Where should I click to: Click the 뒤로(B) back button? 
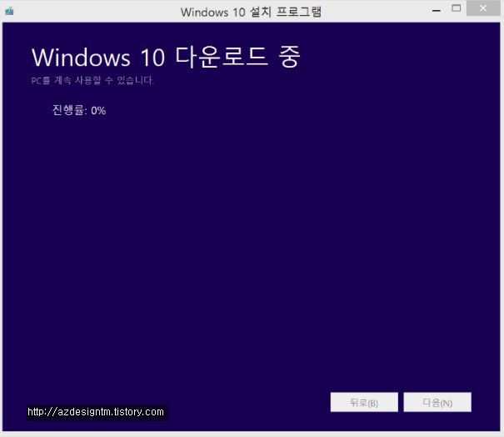pyautogui.click(x=364, y=402)
